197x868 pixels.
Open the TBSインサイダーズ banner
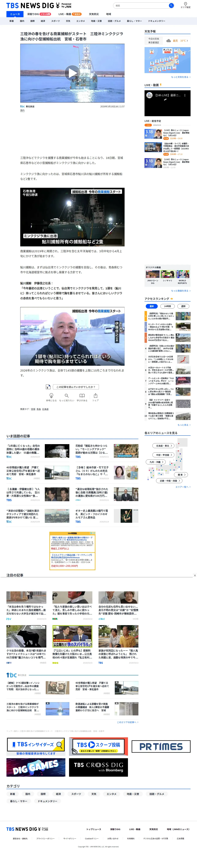pyautogui.click(x=36, y=746)
